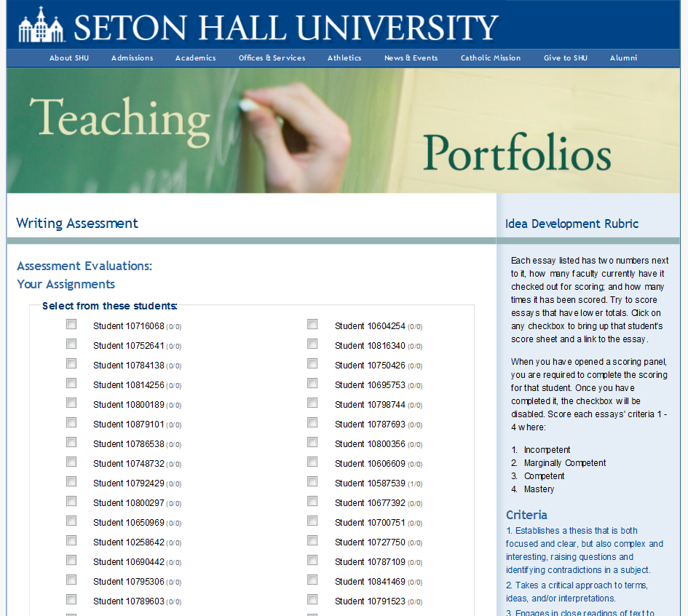
Task: Check the box for Student 10792429
Action: point(71,482)
